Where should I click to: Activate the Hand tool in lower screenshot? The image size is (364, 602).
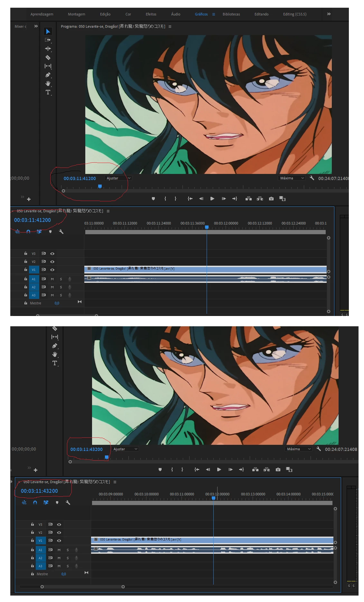(x=55, y=354)
